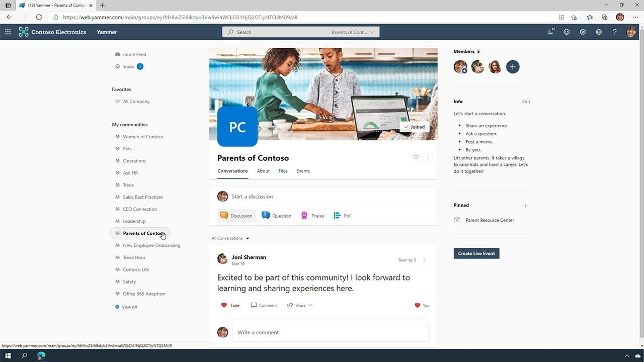Favorite the Parents of Contoso community heart

[416, 157]
